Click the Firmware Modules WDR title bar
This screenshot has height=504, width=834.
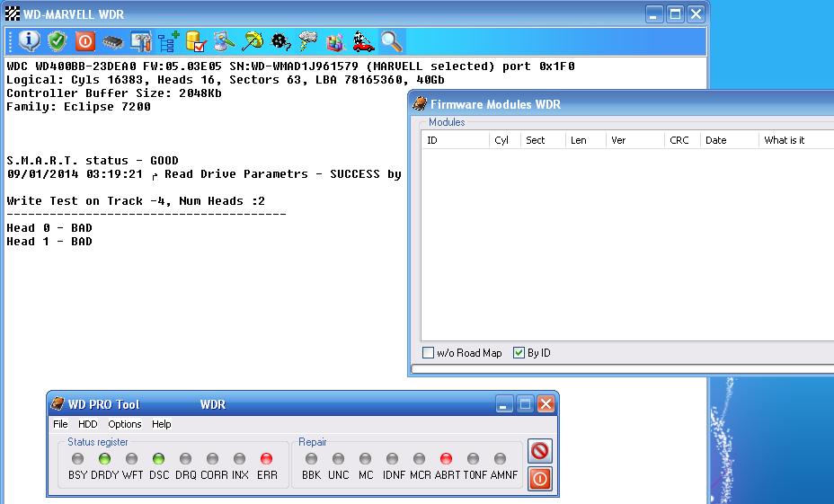pos(622,104)
